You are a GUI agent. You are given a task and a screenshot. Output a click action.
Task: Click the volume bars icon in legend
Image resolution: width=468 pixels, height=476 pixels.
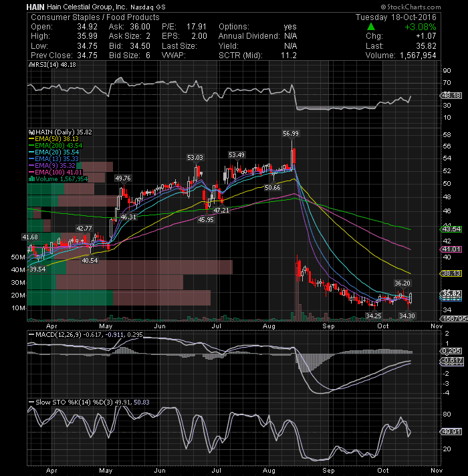click(31, 178)
